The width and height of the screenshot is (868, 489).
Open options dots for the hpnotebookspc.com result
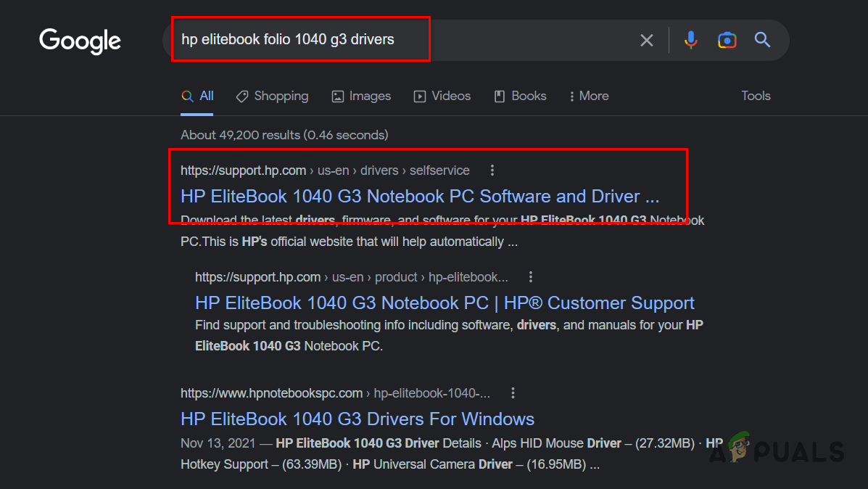tap(513, 393)
